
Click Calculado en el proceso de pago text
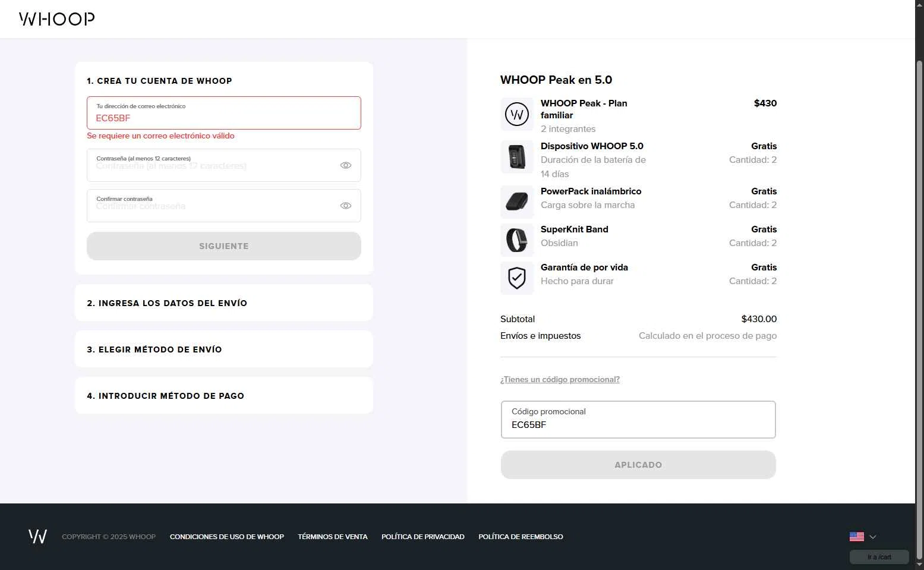click(708, 336)
